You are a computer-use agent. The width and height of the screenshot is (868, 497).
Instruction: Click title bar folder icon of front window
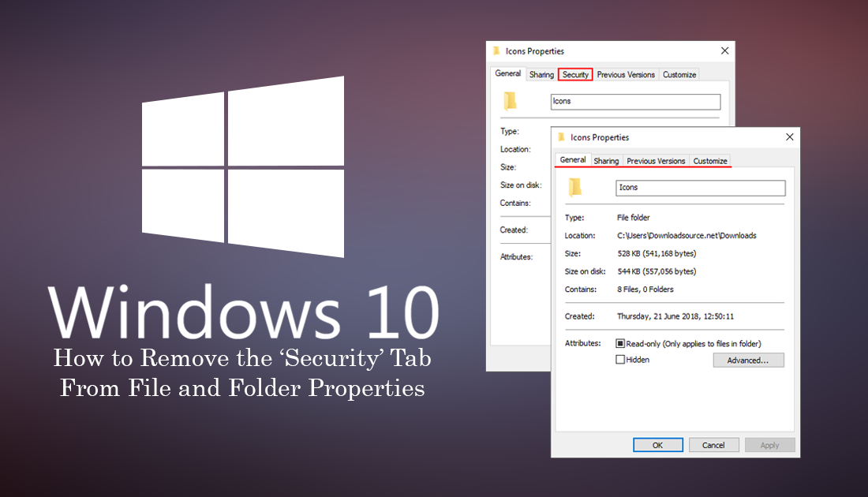point(561,136)
